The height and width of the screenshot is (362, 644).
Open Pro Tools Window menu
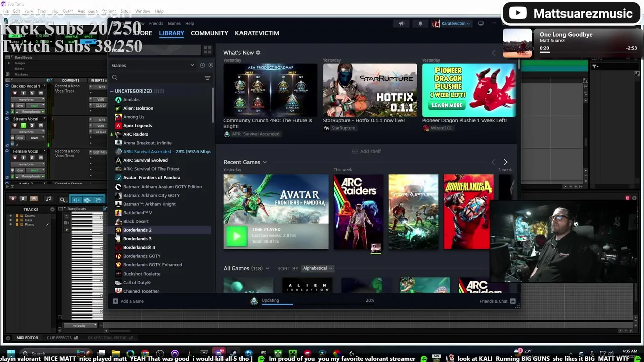point(142,11)
